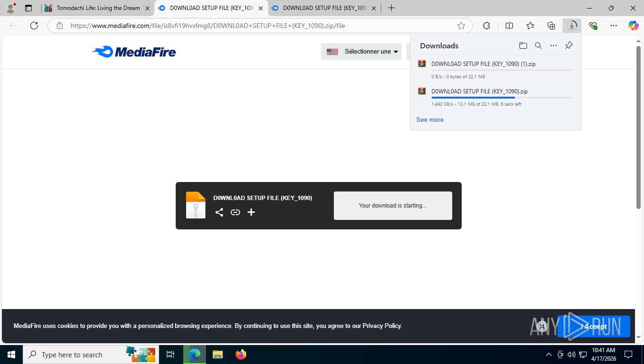644x364 pixels.
Task: Click the page vertical scrollbar thumb
Action: (638, 128)
